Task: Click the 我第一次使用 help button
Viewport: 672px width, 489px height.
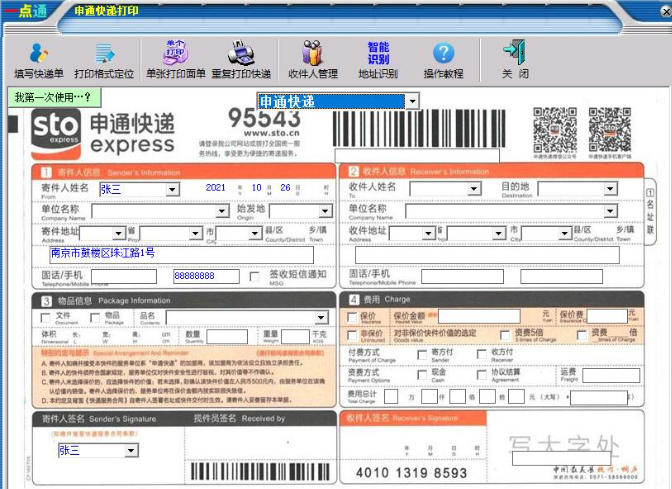Action: (x=54, y=97)
